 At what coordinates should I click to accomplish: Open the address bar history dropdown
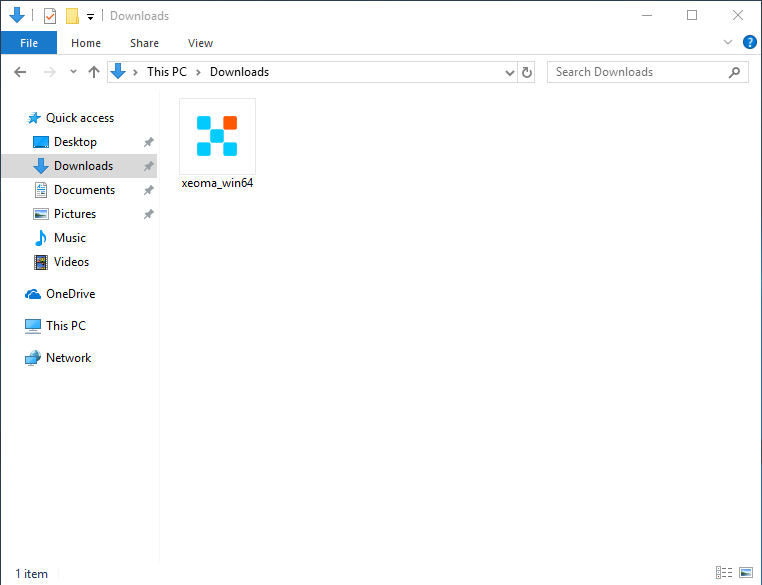click(509, 72)
